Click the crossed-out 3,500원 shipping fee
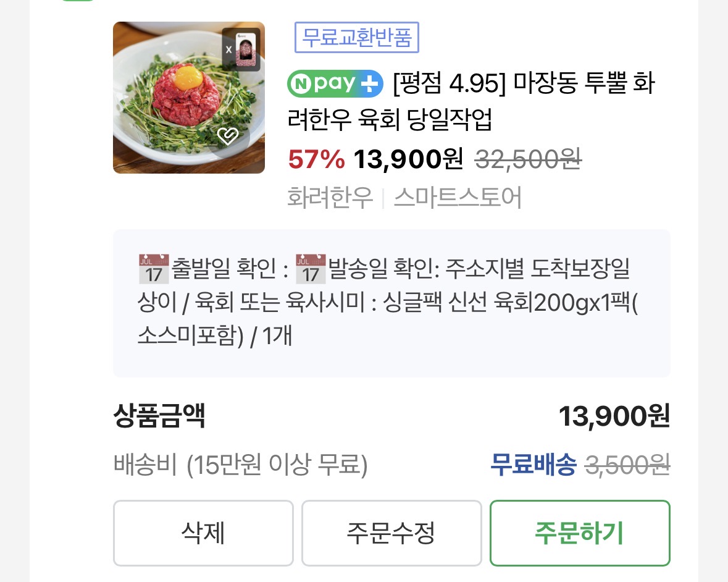Image resolution: width=728 pixels, height=582 pixels. (x=627, y=465)
